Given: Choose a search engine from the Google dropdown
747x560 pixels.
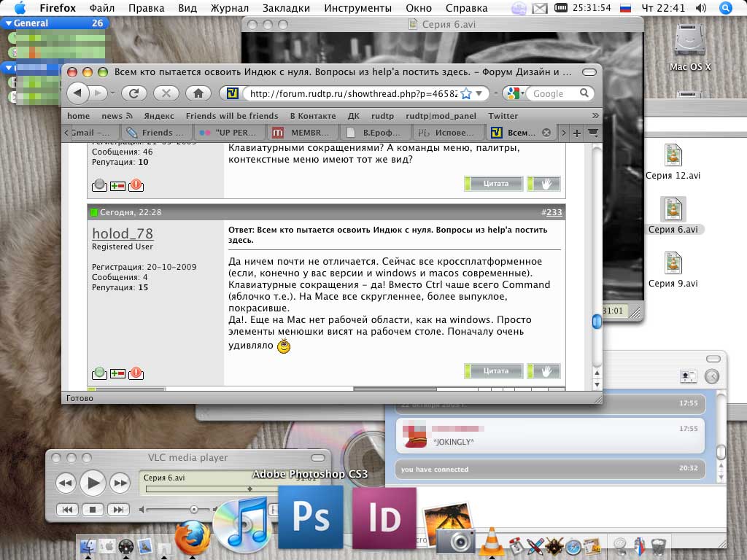Looking at the screenshot, I should (x=514, y=93).
